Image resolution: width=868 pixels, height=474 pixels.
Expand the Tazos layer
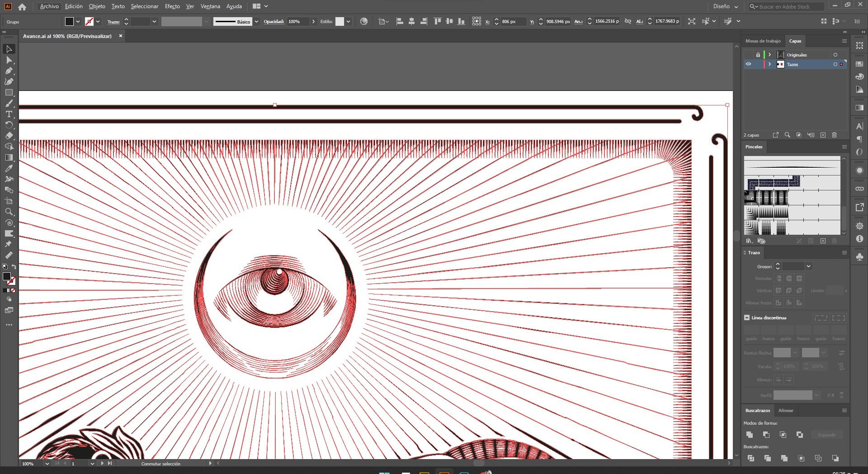[769, 64]
